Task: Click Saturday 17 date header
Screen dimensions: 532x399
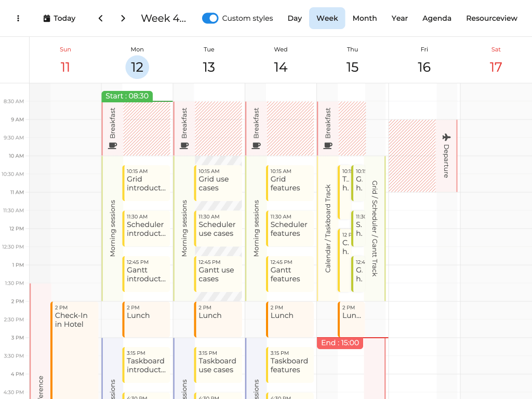Action: tap(496, 66)
